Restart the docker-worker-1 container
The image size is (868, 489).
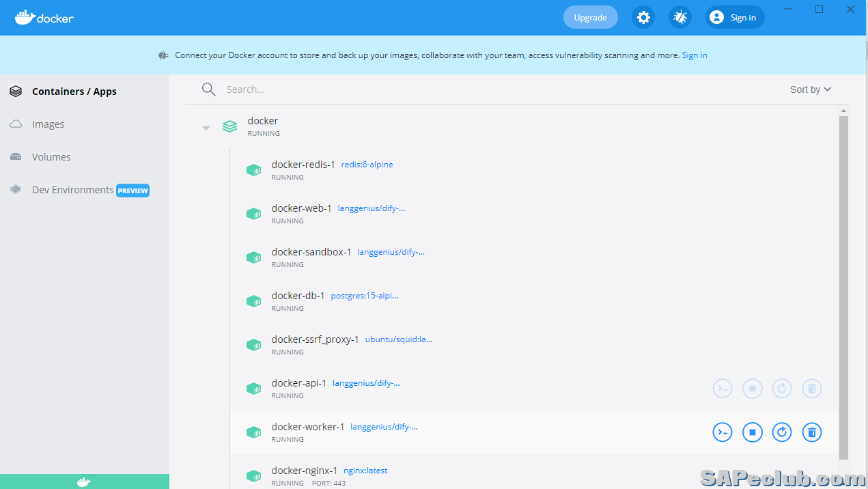pyautogui.click(x=782, y=432)
